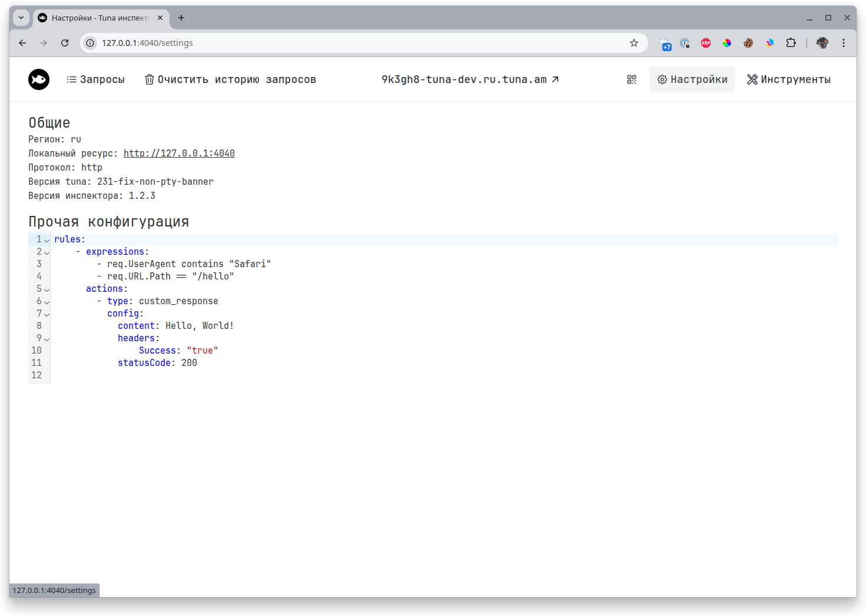866x616 pixels.
Task: Open the browser extensions puzzle icon
Action: 791,43
